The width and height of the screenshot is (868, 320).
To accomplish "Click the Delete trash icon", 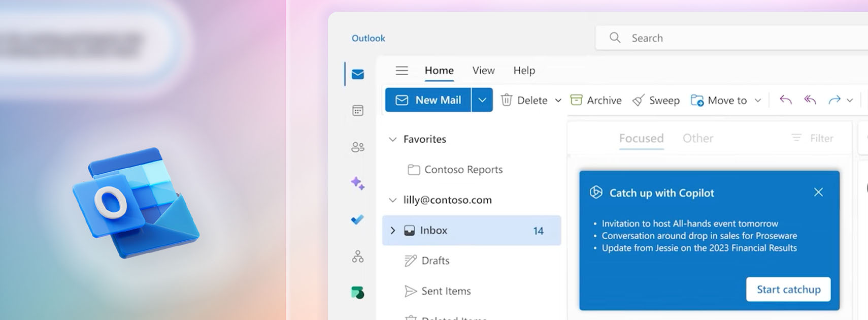I will coord(507,100).
